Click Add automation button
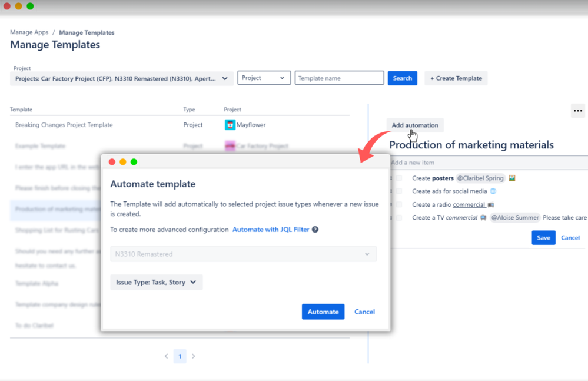This screenshot has height=381, width=588. [415, 125]
